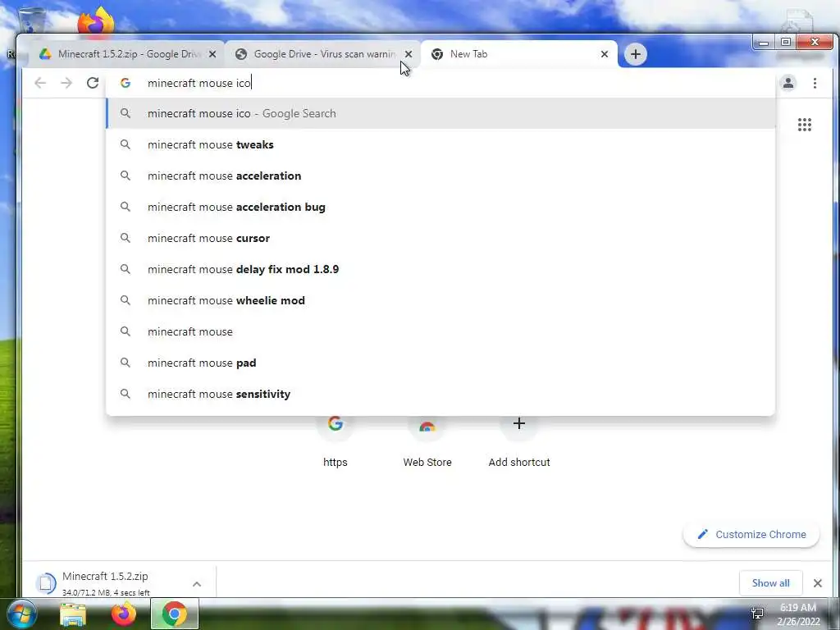This screenshot has height=630, width=840.
Task: Click the Recycle Bin desktop icon
Action: coord(32,21)
